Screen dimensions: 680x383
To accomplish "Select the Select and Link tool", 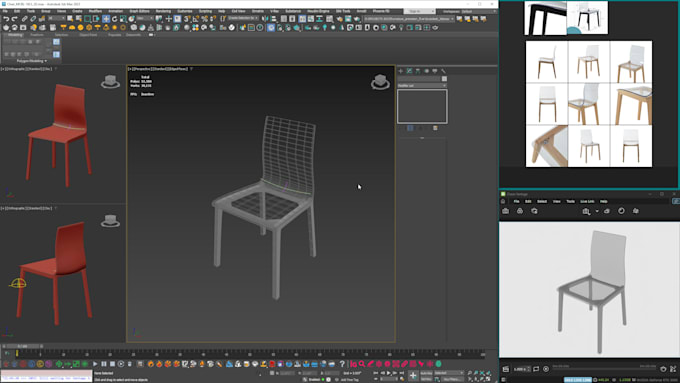I will (x=25, y=19).
